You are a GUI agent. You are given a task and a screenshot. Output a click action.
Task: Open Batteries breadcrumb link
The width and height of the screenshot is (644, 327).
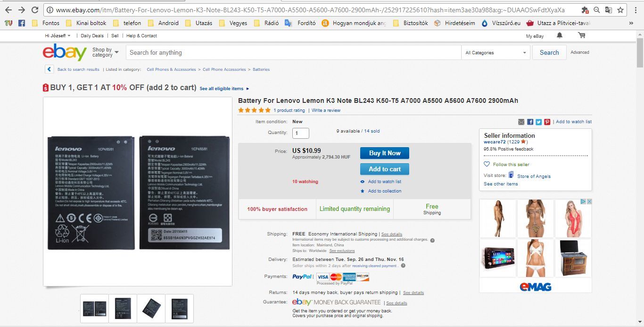[261, 69]
